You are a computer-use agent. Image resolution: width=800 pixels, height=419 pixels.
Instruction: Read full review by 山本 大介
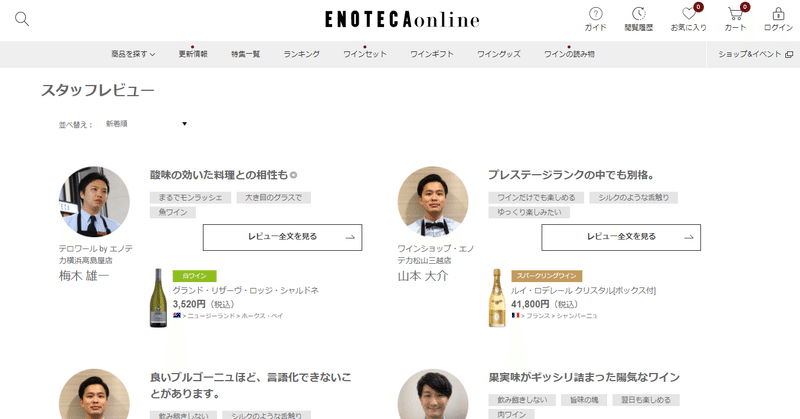click(x=621, y=237)
